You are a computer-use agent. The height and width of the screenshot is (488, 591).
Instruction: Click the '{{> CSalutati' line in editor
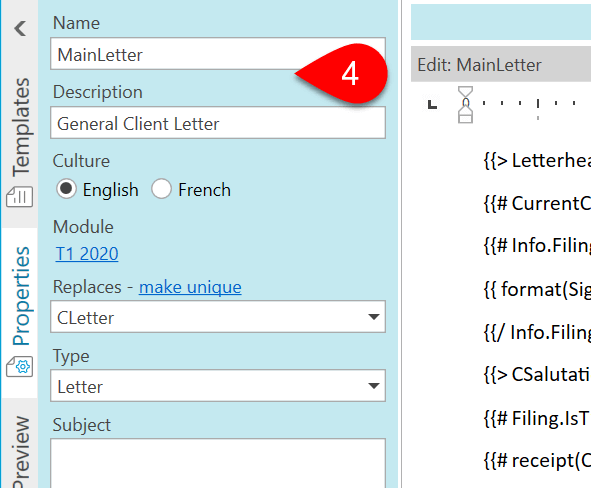(x=537, y=375)
